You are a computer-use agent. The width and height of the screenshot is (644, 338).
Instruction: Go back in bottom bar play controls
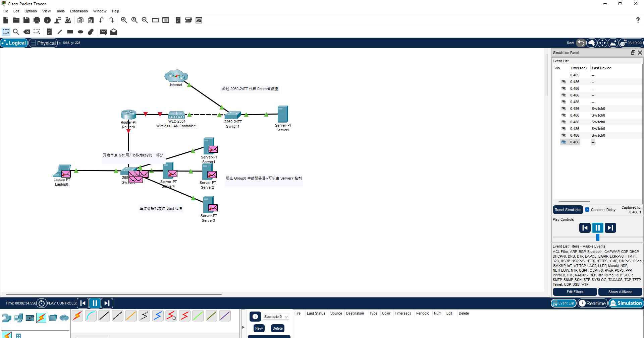[x=83, y=303]
